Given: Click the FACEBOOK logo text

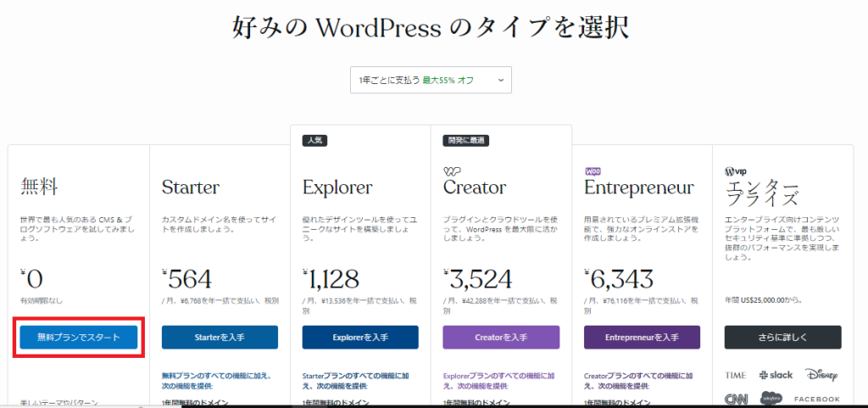Looking at the screenshot, I should [816, 399].
